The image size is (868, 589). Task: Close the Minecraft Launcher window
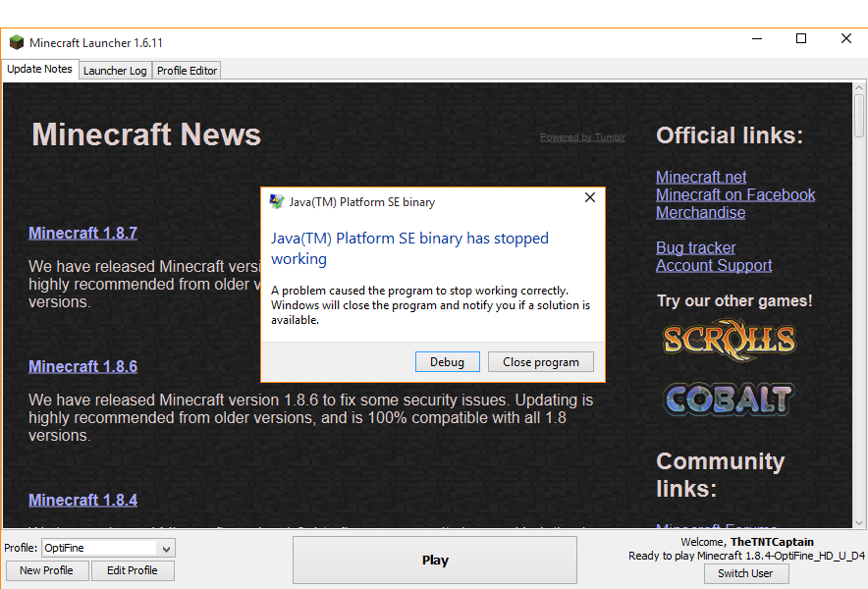pos(845,38)
